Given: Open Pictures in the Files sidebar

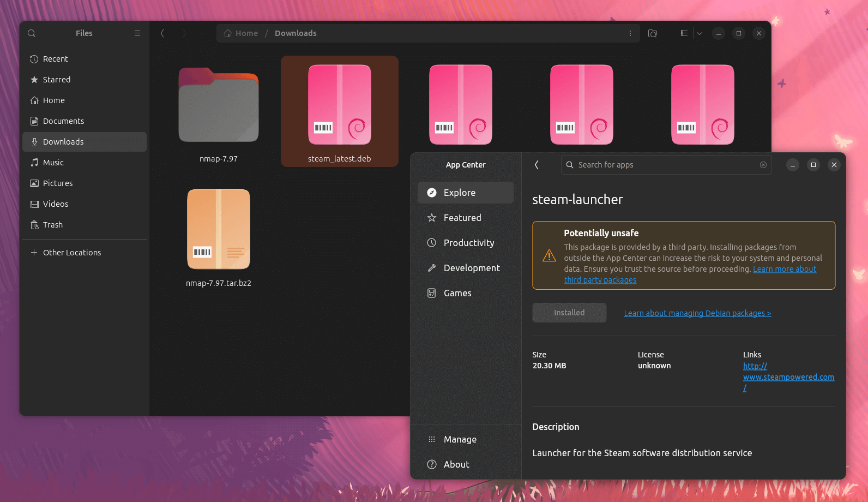Looking at the screenshot, I should coord(85,183).
